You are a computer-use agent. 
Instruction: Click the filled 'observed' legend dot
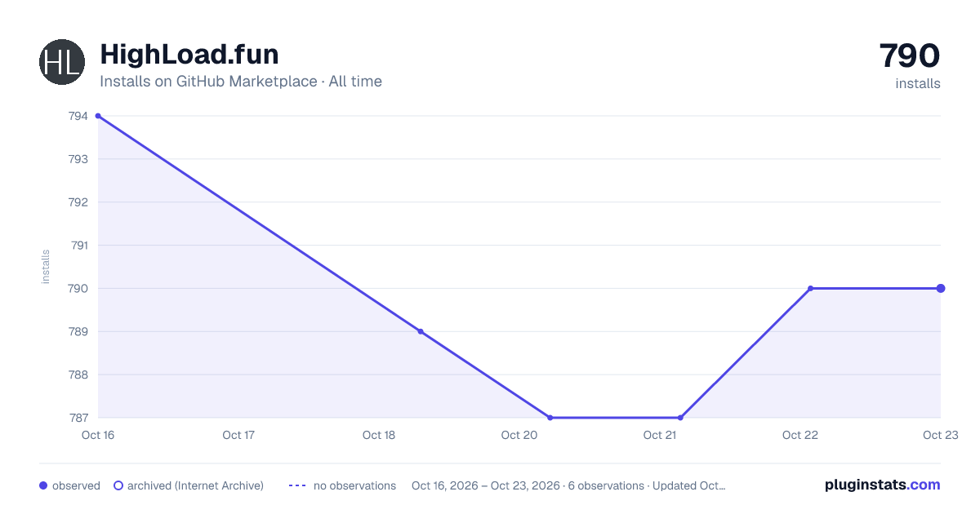(x=43, y=485)
